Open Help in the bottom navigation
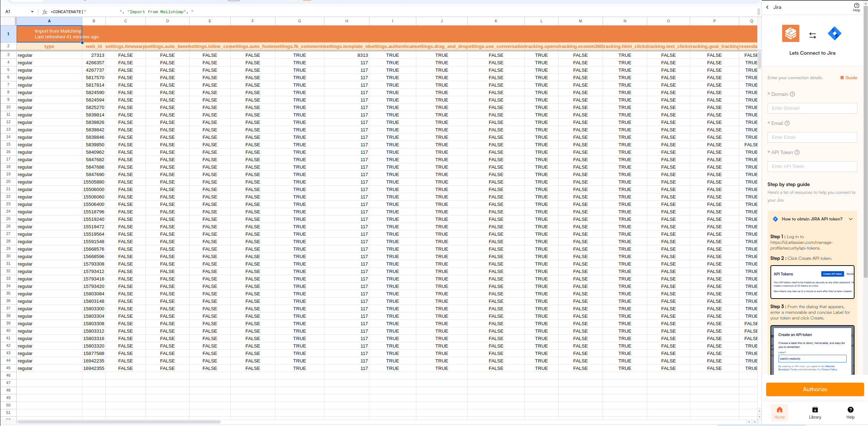This screenshot has width=868, height=426. pos(850,413)
